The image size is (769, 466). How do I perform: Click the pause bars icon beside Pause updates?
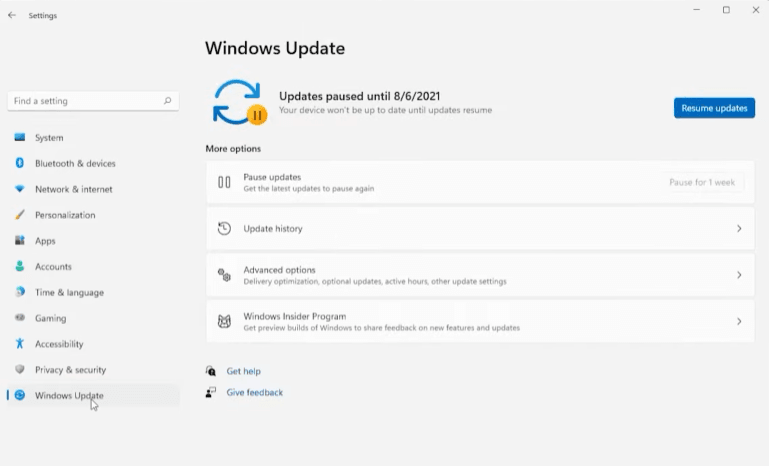click(x=224, y=182)
